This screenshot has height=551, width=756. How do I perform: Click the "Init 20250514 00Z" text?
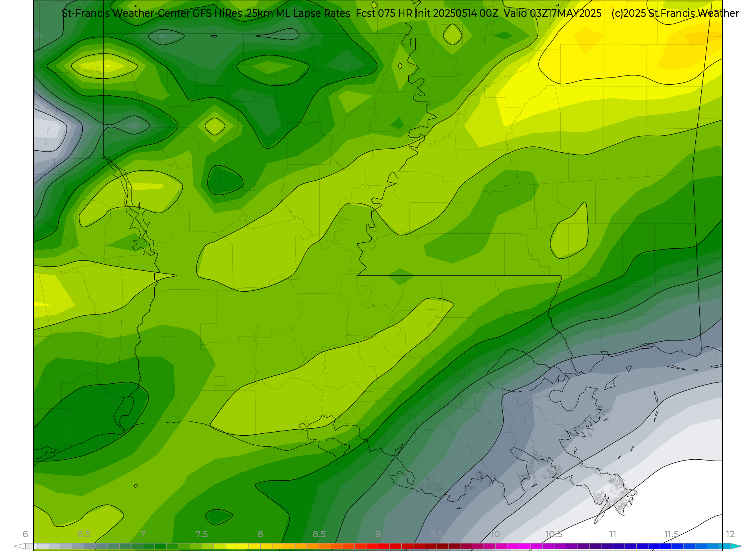point(456,13)
